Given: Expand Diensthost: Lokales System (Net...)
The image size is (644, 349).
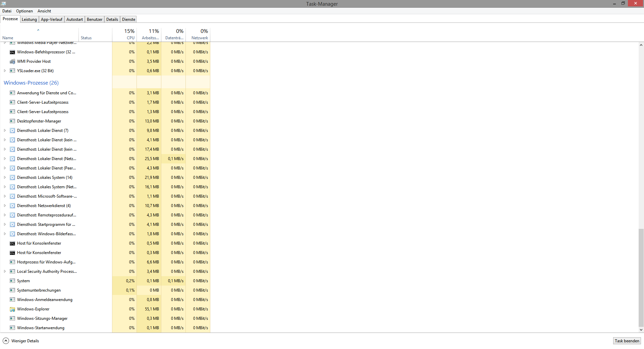Looking at the screenshot, I should click(x=5, y=187).
